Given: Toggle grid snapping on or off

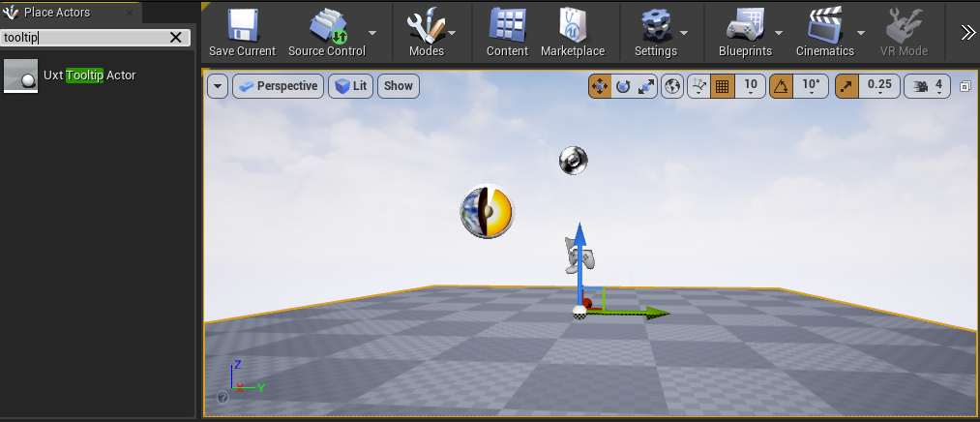Looking at the screenshot, I should (721, 86).
